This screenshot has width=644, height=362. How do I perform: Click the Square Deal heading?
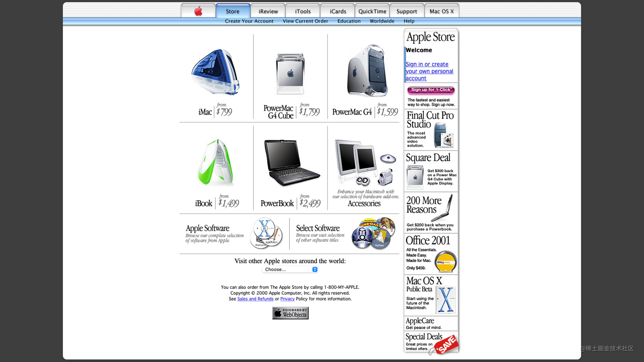[x=428, y=158]
